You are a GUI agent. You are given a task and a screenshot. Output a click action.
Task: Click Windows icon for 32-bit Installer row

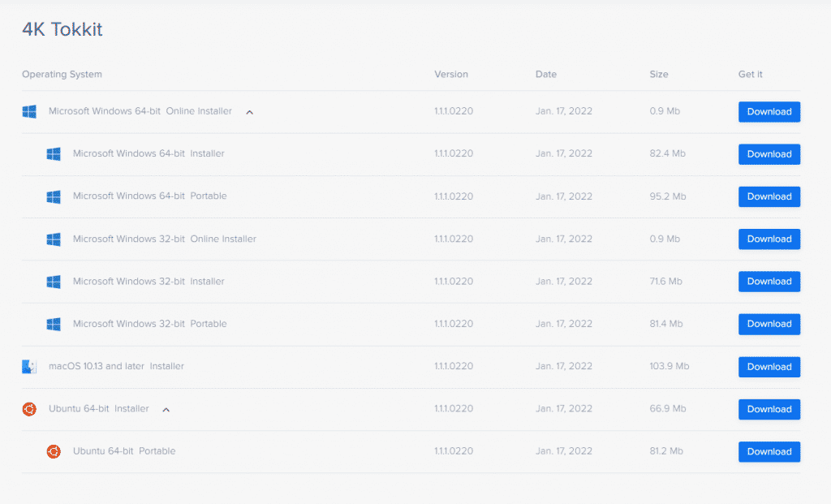pos(54,282)
